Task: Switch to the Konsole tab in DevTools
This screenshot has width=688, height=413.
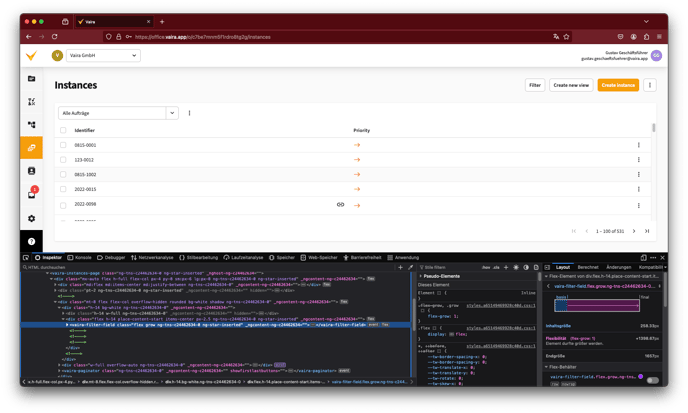Action: (81, 257)
